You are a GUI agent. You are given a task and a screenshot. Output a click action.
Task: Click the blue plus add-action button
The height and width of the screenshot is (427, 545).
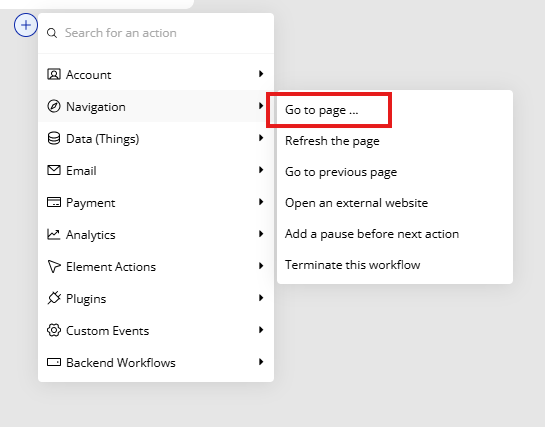26,25
